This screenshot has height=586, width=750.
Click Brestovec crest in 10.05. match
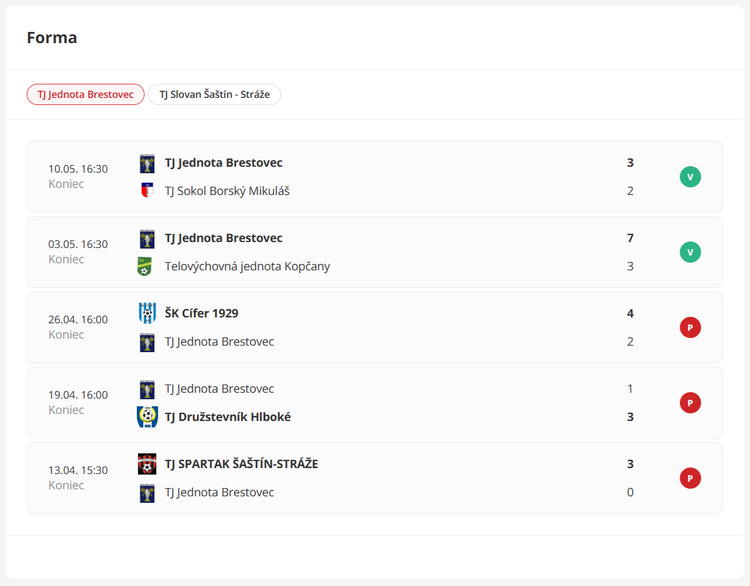click(147, 163)
